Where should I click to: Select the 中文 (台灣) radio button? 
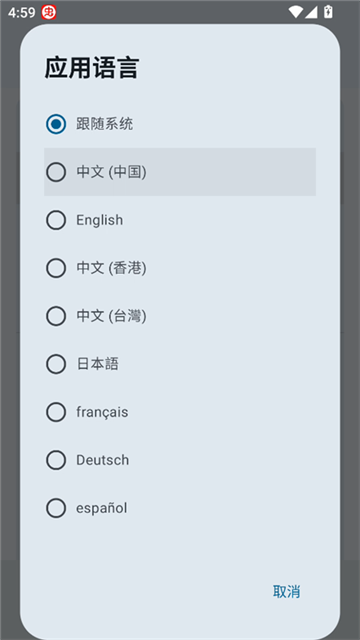click(56, 316)
